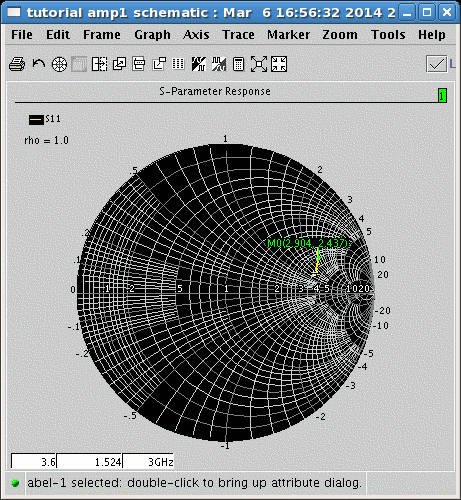Click the gray digital waveform icon
Viewport: 461px width, 500px height.
(219, 64)
